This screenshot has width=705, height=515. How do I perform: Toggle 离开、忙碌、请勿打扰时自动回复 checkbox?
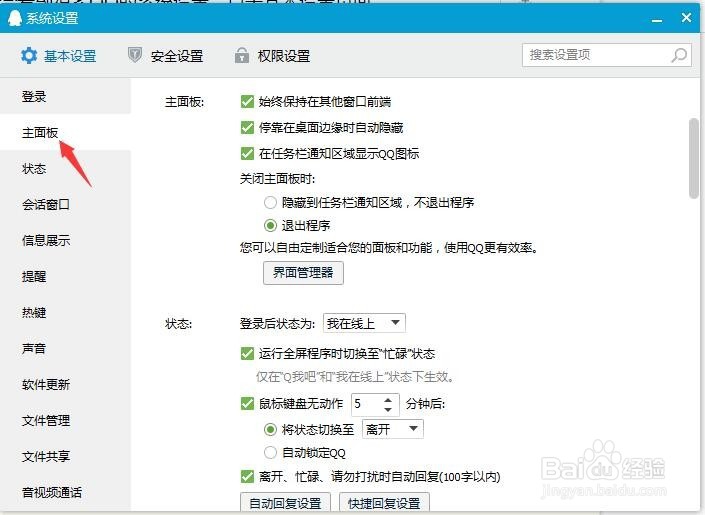[247, 476]
